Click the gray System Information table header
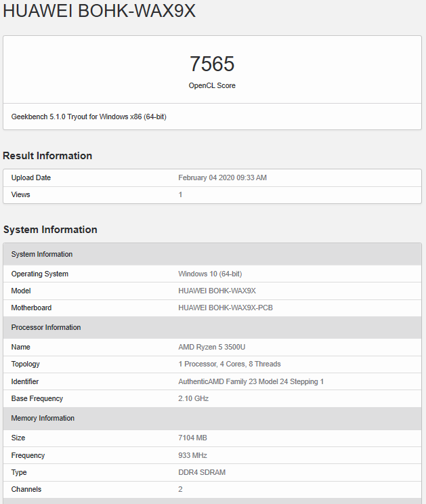Viewport: 426px width, 504px height. [x=213, y=254]
